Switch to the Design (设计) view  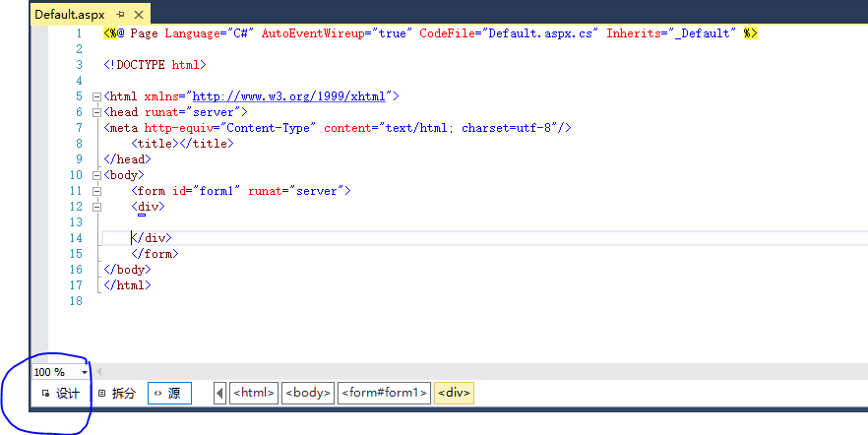click(61, 394)
